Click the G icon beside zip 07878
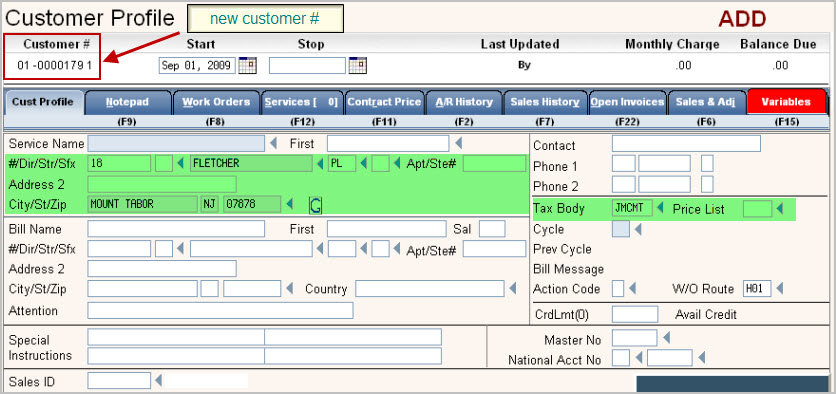 tap(315, 205)
